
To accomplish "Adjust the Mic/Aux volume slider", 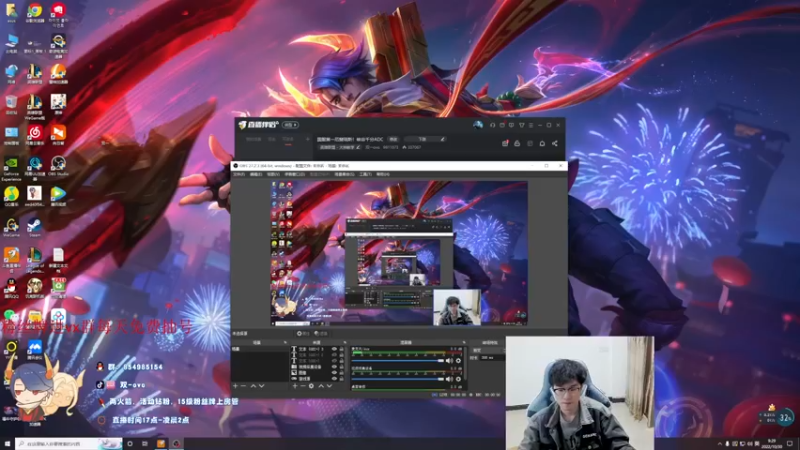I will [x=398, y=361].
